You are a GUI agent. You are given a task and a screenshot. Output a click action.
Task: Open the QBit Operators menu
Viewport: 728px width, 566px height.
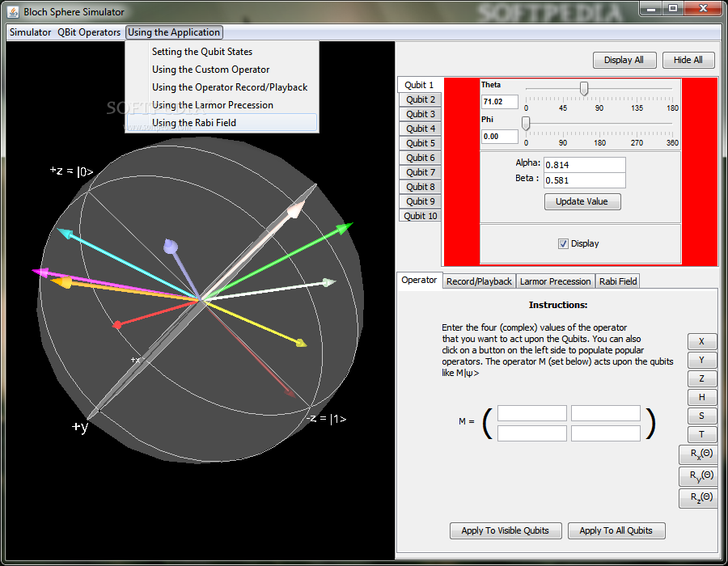point(89,32)
